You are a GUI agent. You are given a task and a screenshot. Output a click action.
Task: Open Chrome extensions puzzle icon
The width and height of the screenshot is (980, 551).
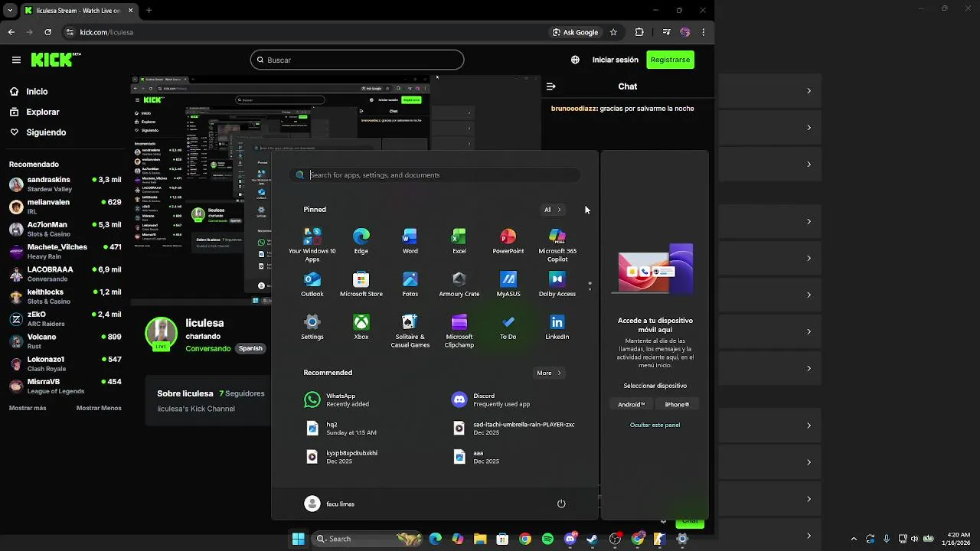pos(639,32)
